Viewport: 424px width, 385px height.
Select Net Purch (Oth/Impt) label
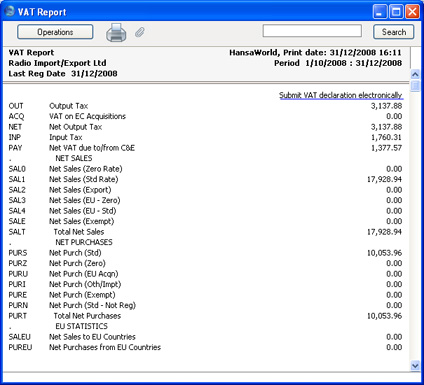point(85,284)
